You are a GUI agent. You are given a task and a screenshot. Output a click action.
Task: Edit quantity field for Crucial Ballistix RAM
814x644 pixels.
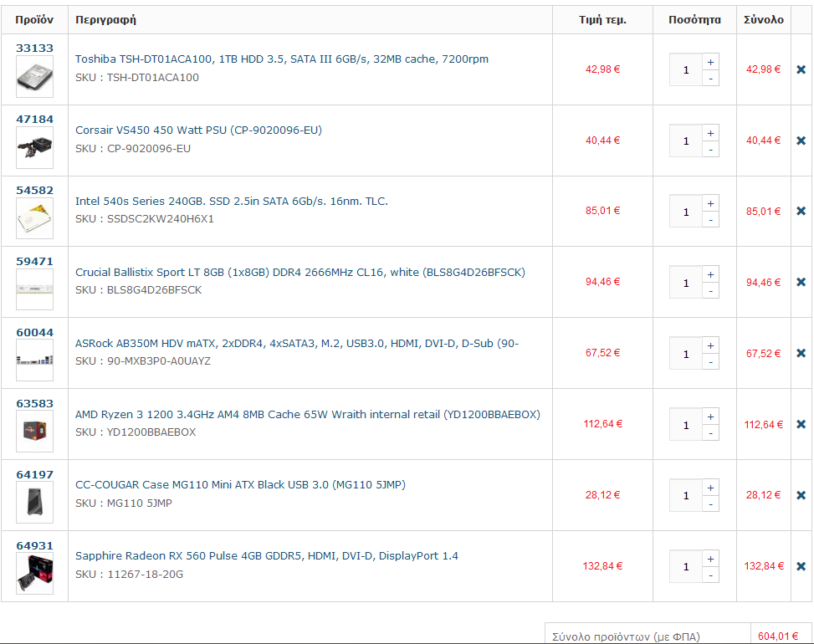(x=686, y=283)
